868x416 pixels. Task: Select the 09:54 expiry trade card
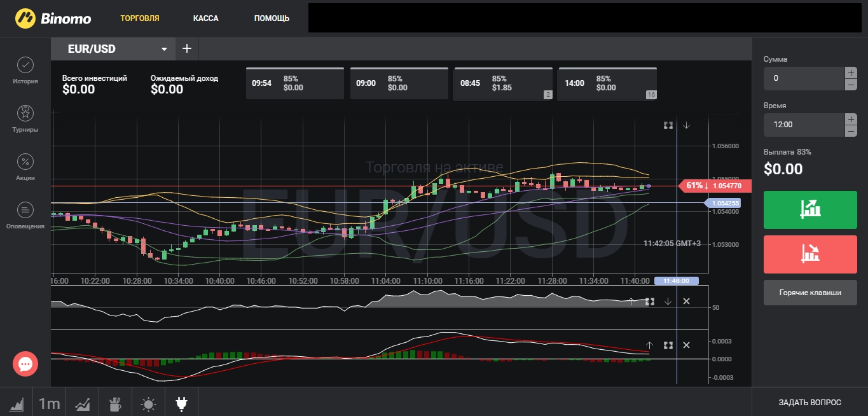point(294,83)
